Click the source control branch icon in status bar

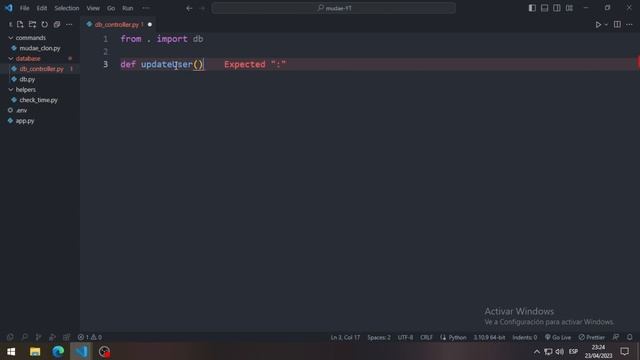(38, 337)
